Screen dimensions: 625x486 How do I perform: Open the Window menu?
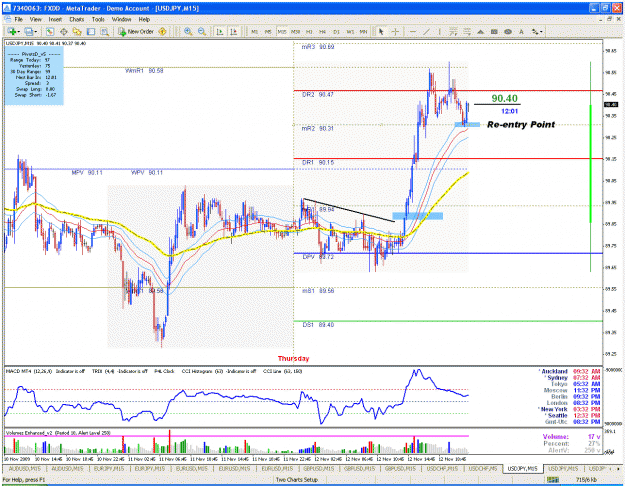[121, 19]
